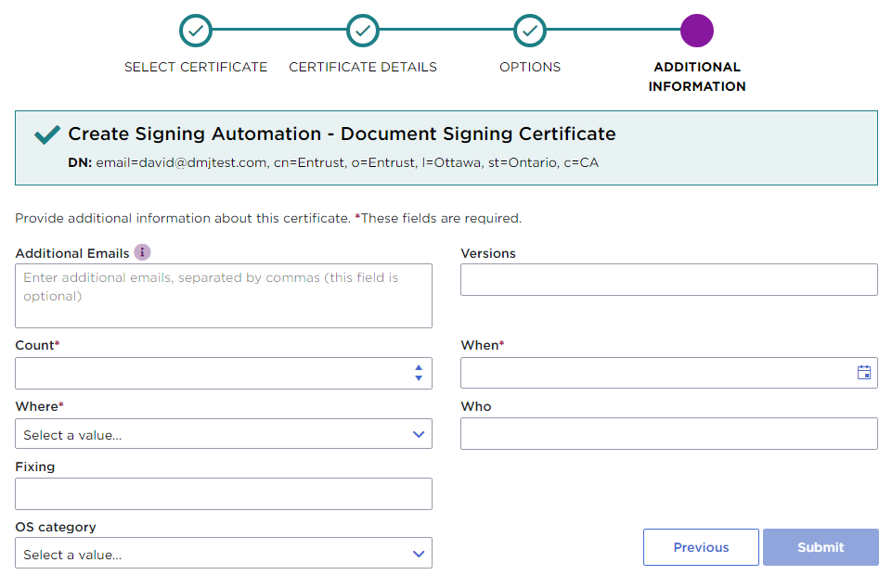
Task: Click the Options step checkmark circle
Action: click(530, 31)
